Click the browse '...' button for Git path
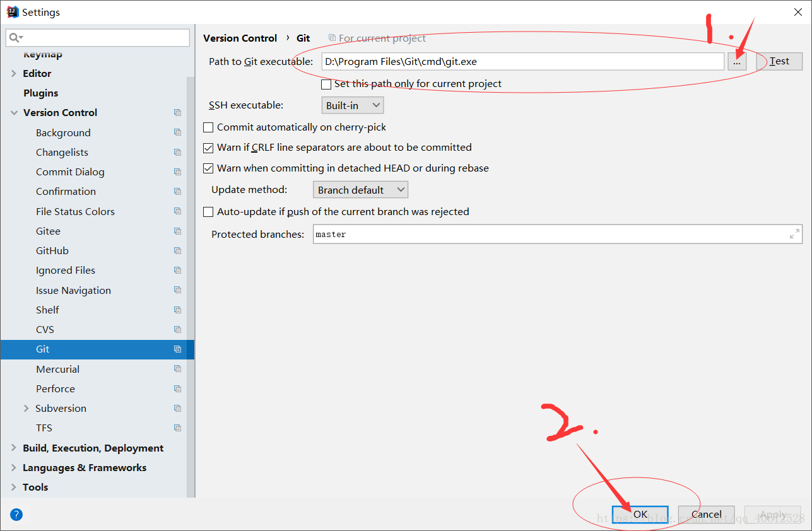Image resolution: width=812 pixels, height=531 pixels. coord(736,61)
